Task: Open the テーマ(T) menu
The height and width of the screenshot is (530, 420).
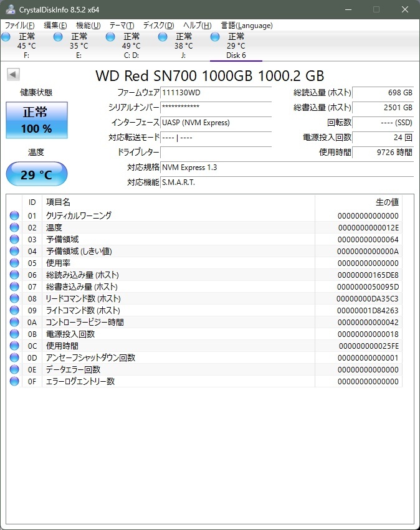Action: pos(122,26)
